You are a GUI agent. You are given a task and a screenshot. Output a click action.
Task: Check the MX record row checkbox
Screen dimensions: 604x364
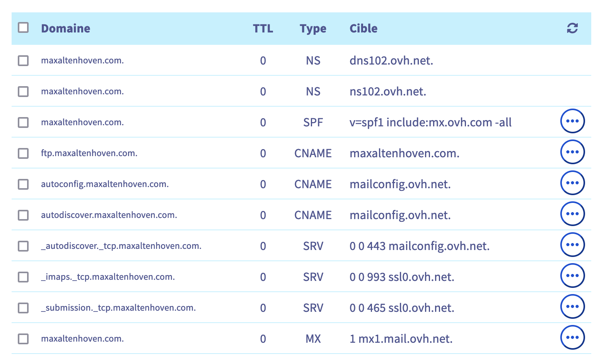pos(23,339)
